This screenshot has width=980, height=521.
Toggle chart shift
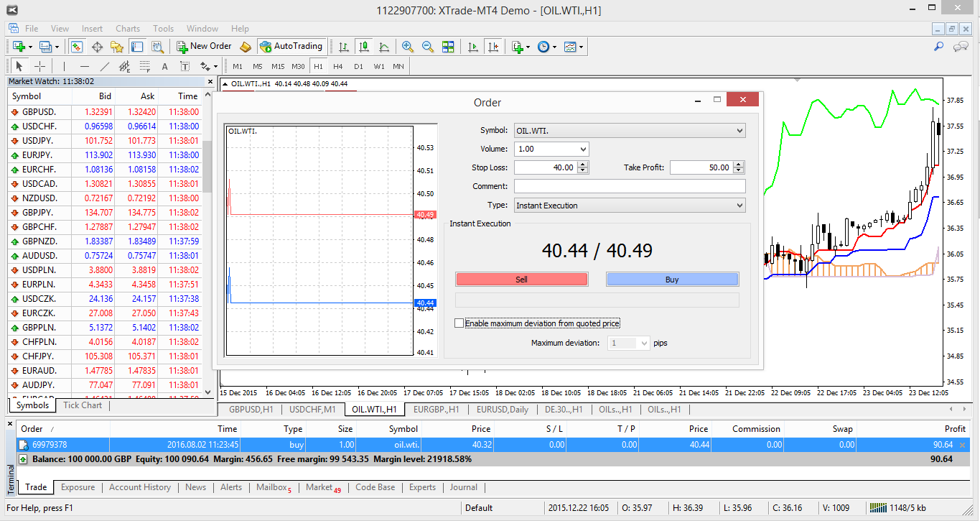coord(493,47)
